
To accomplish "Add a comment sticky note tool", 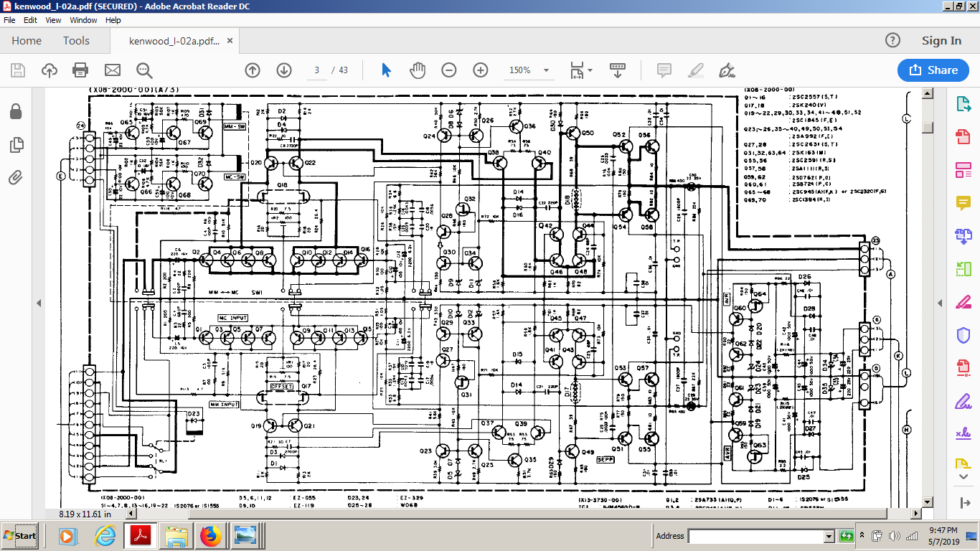I will pos(664,70).
